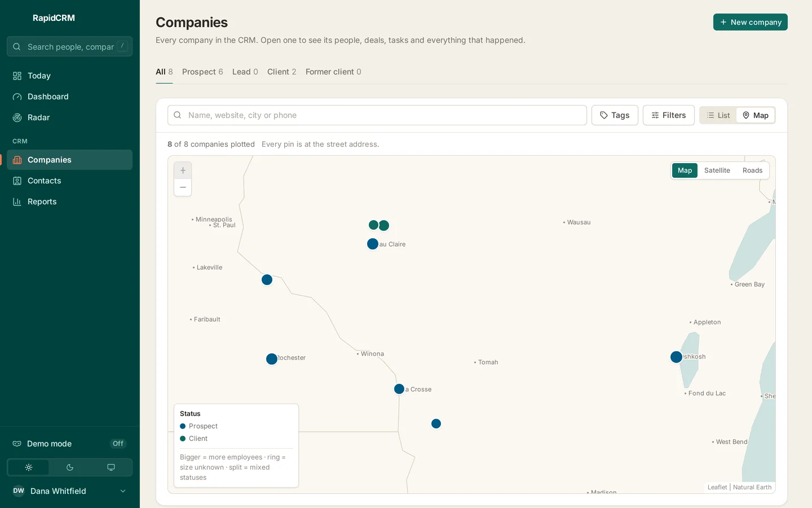The image size is (812, 508).
Task: Select the right green client pin
Action: [384, 226]
